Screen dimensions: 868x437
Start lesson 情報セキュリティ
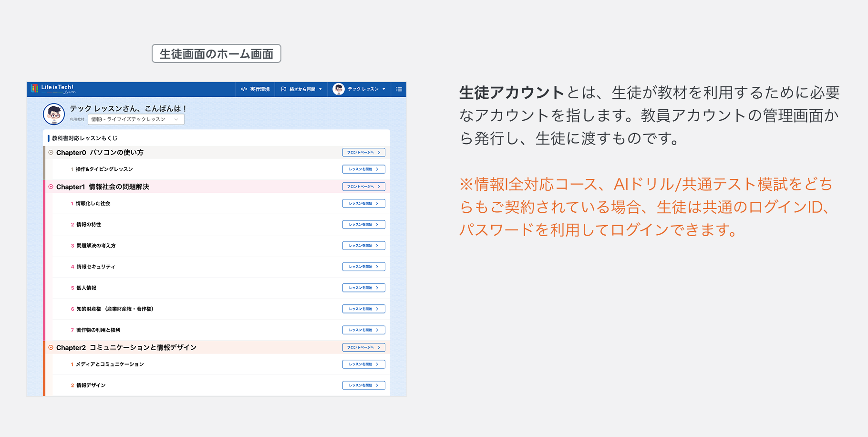point(363,267)
